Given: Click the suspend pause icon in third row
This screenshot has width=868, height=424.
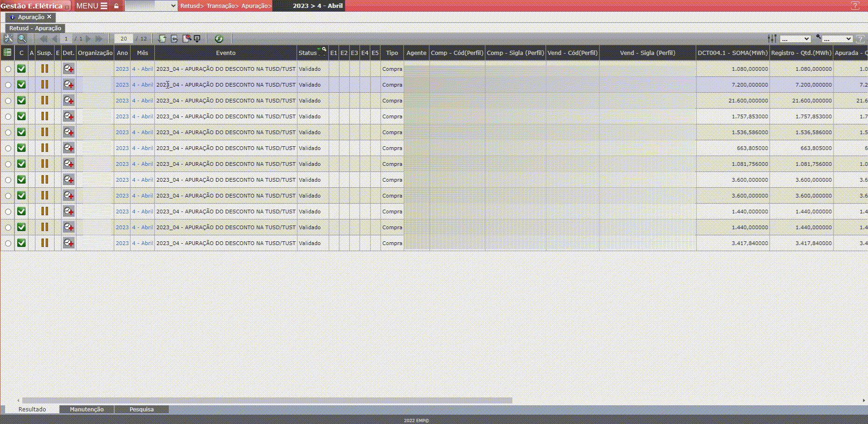Looking at the screenshot, I should pyautogui.click(x=45, y=101).
